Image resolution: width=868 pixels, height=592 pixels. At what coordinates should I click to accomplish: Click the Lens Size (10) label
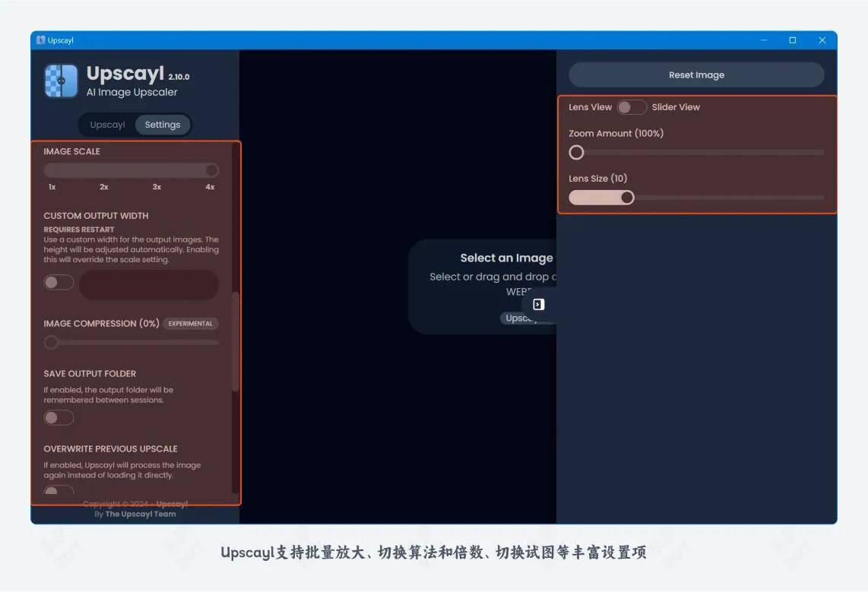(598, 178)
